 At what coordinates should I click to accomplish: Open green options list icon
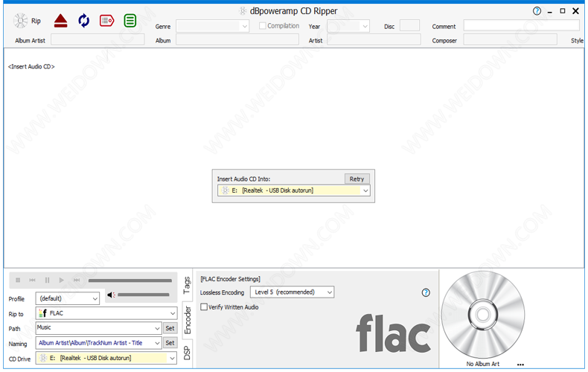pyautogui.click(x=130, y=21)
